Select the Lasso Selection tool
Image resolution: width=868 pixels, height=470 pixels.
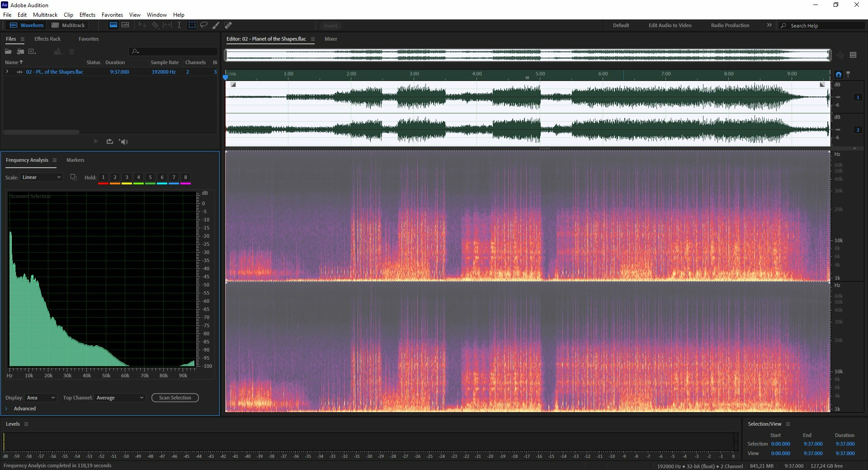204,25
